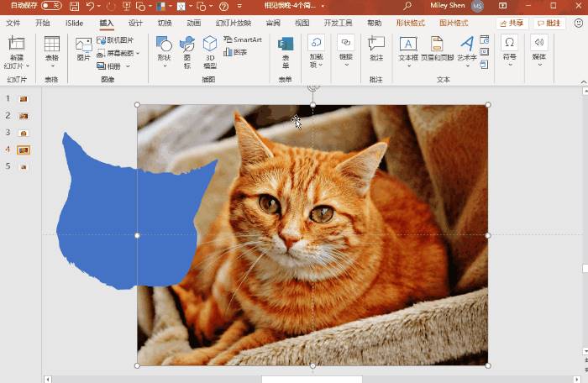Click Header and Footer (页眉和页脚) icon
This screenshot has height=383, width=588.
coord(437,49)
